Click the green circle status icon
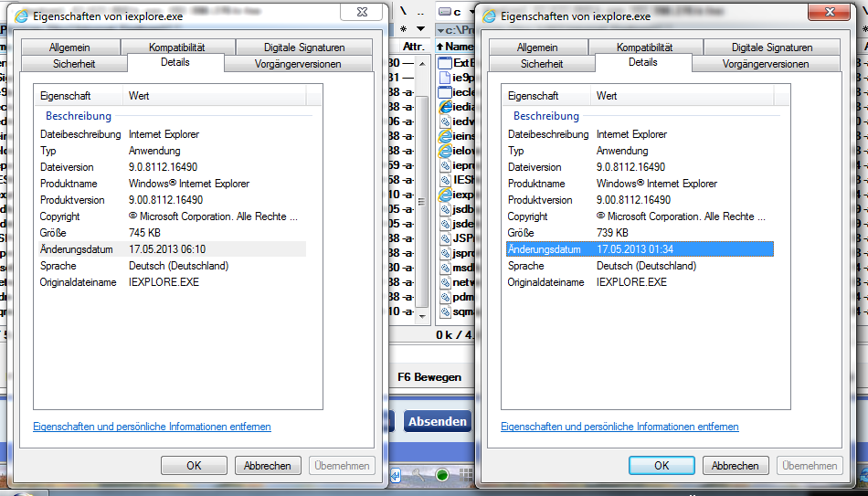This screenshot has width=868, height=496. [441, 475]
